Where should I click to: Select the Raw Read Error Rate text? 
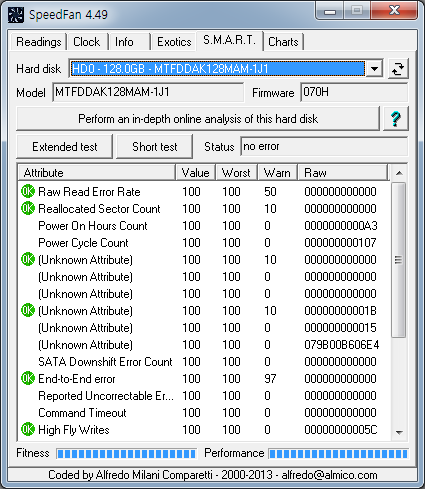(x=89, y=192)
